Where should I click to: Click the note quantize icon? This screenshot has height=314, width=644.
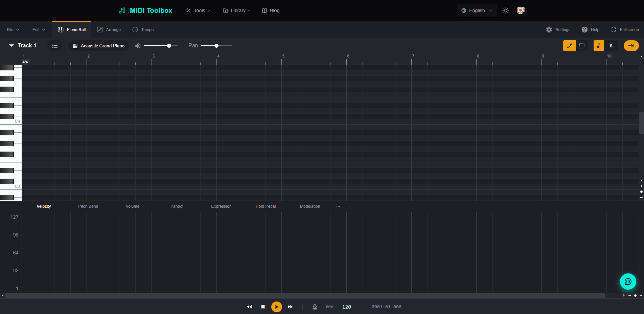click(598, 46)
